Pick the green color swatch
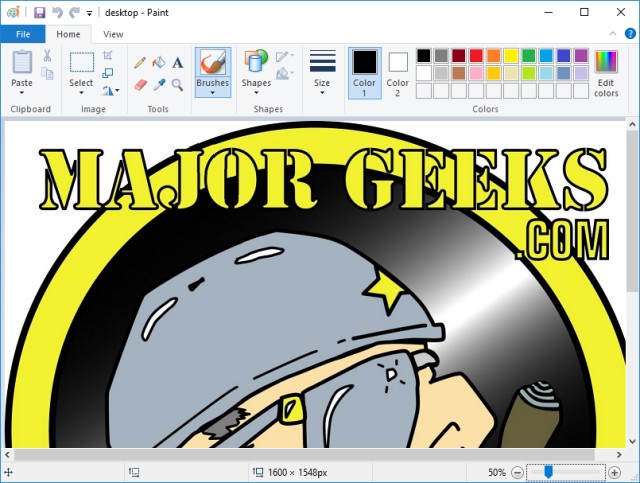This screenshot has width=640, height=483. (x=528, y=56)
